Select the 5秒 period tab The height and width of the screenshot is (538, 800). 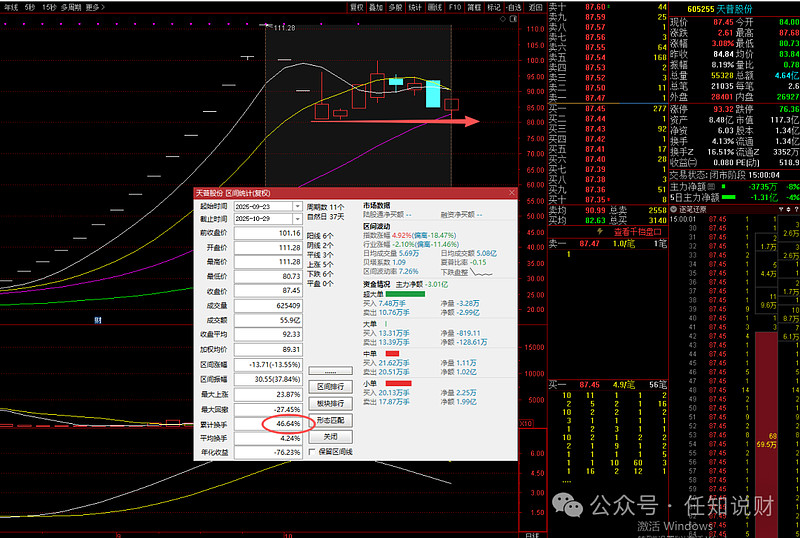click(30, 7)
